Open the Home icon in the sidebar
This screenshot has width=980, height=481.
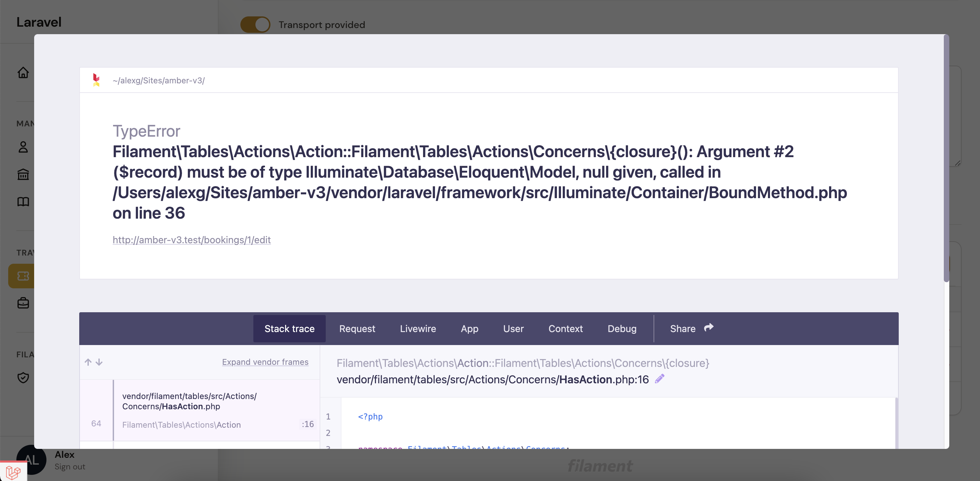coord(23,73)
